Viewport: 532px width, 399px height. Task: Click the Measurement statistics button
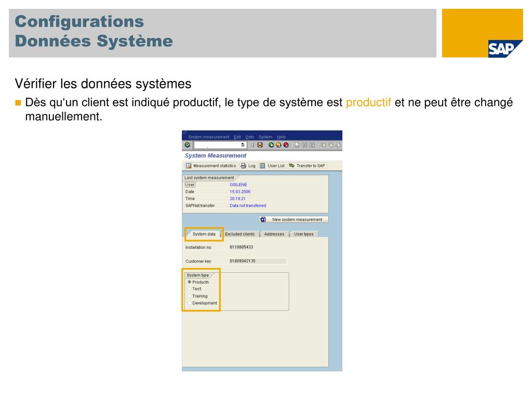(211, 166)
